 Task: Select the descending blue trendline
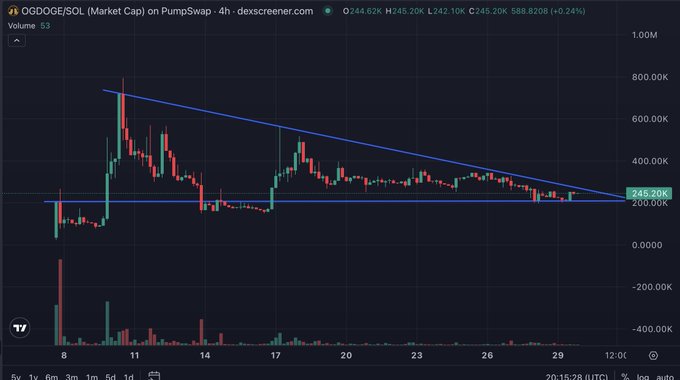(364, 144)
